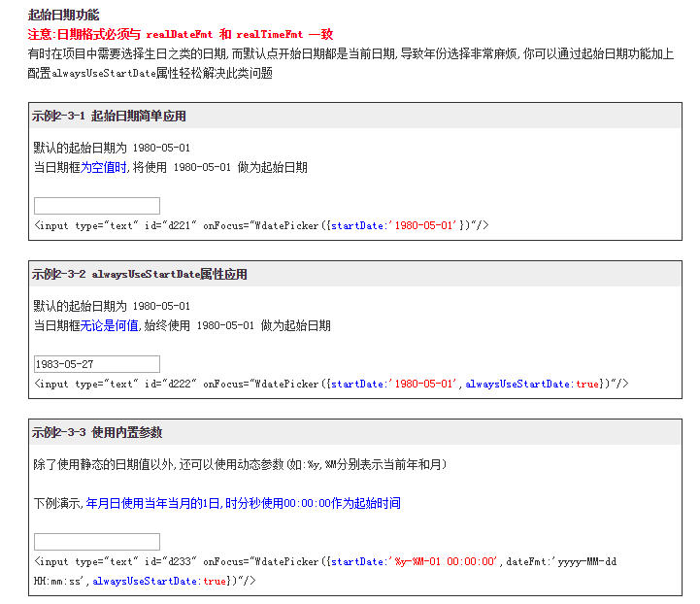Select the blue text 年月日使用当年当月的1日
Screen dimensions: 700x604
(152, 503)
